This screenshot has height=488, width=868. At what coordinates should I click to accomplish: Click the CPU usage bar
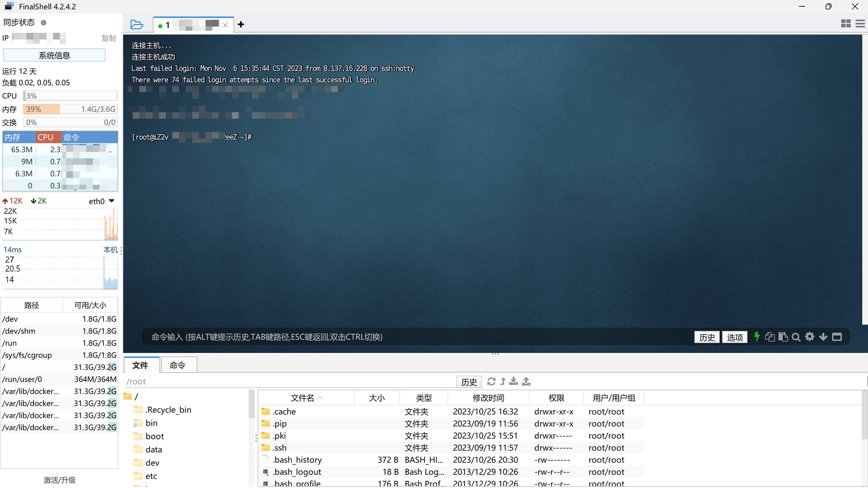(70, 96)
